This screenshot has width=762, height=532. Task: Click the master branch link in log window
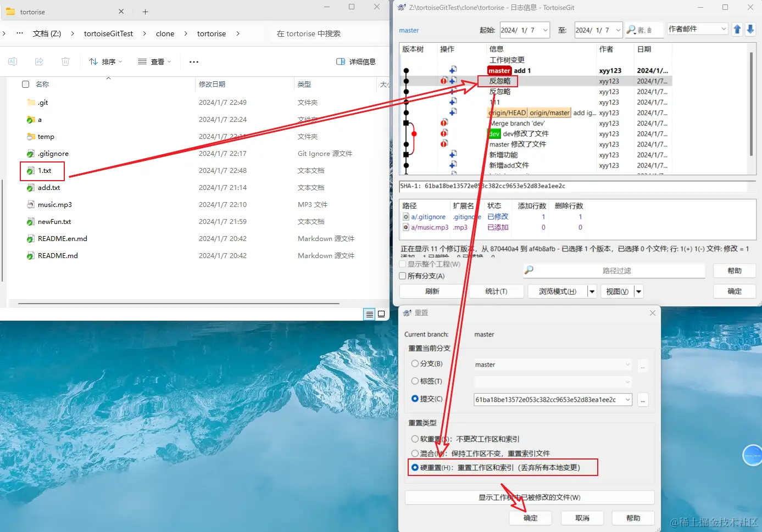(x=409, y=30)
